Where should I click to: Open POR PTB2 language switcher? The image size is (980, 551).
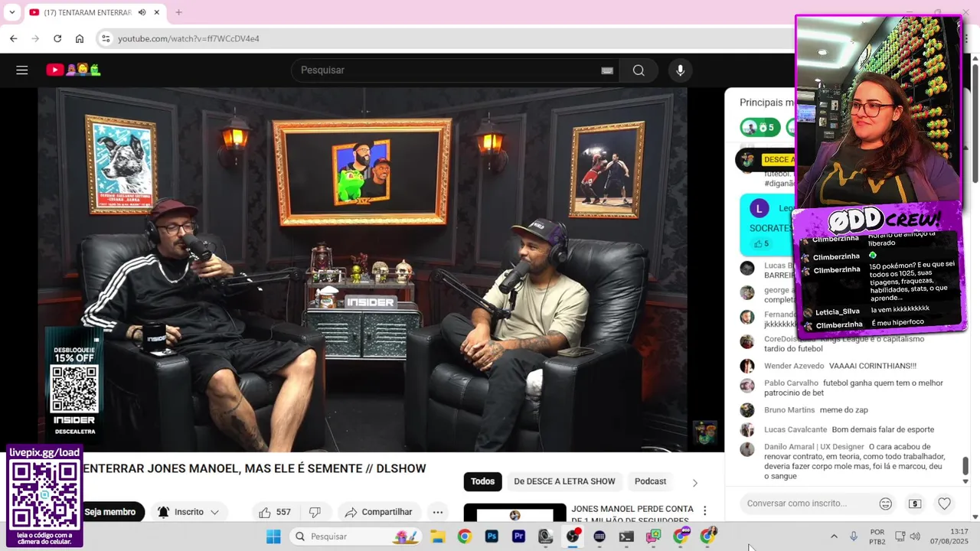(x=877, y=536)
